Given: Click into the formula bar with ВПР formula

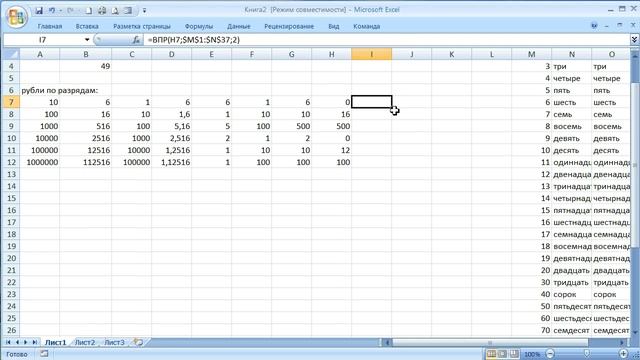Looking at the screenshot, I should click(x=386, y=40).
